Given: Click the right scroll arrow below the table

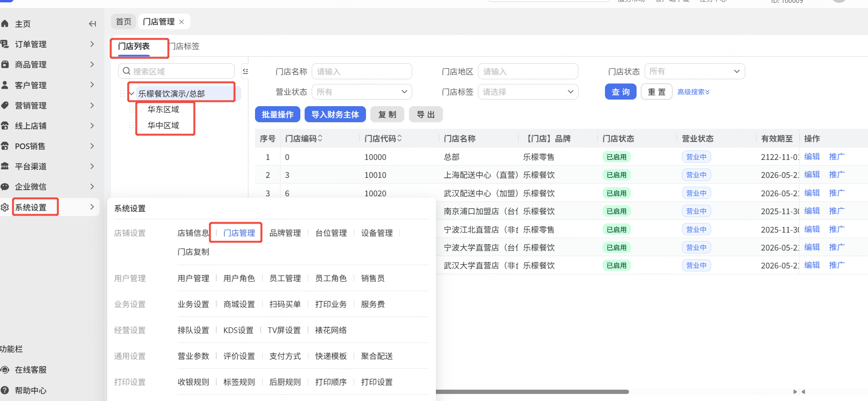Looking at the screenshot, I should pos(795,392).
